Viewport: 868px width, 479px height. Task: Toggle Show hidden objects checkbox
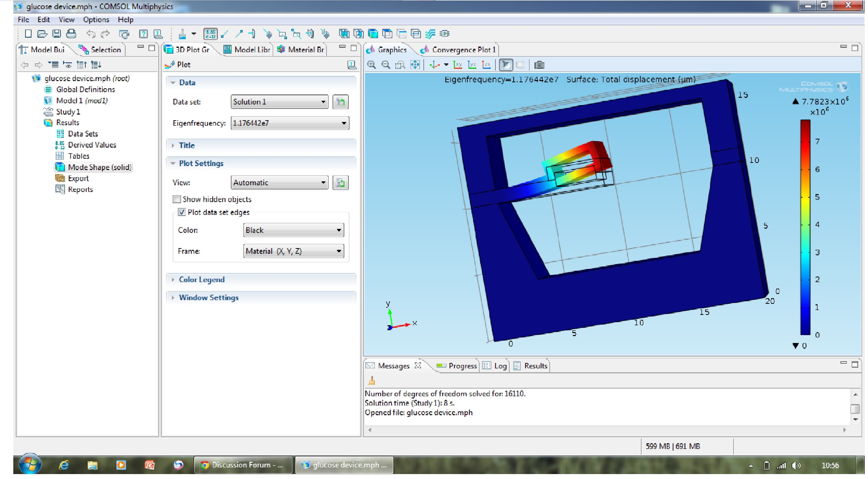click(177, 199)
